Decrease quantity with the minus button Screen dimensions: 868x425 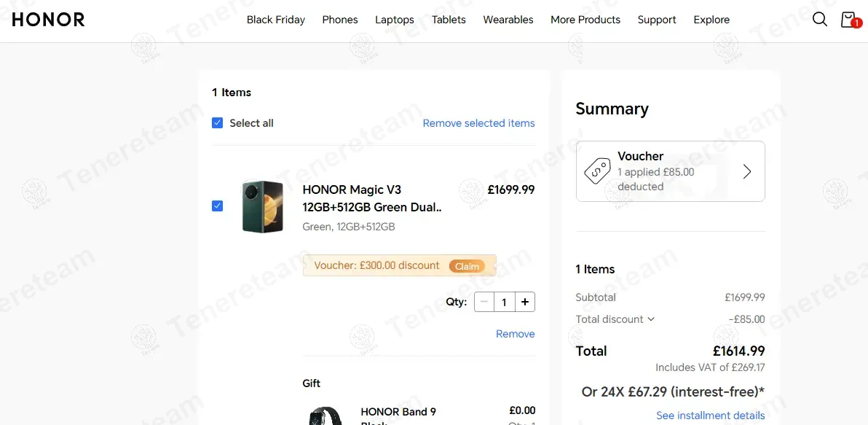[x=484, y=302]
